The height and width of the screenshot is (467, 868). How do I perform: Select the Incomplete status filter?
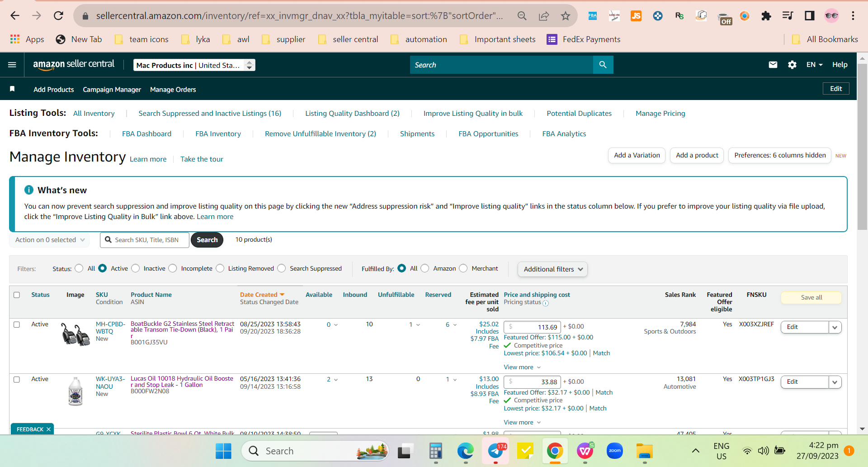tap(173, 268)
